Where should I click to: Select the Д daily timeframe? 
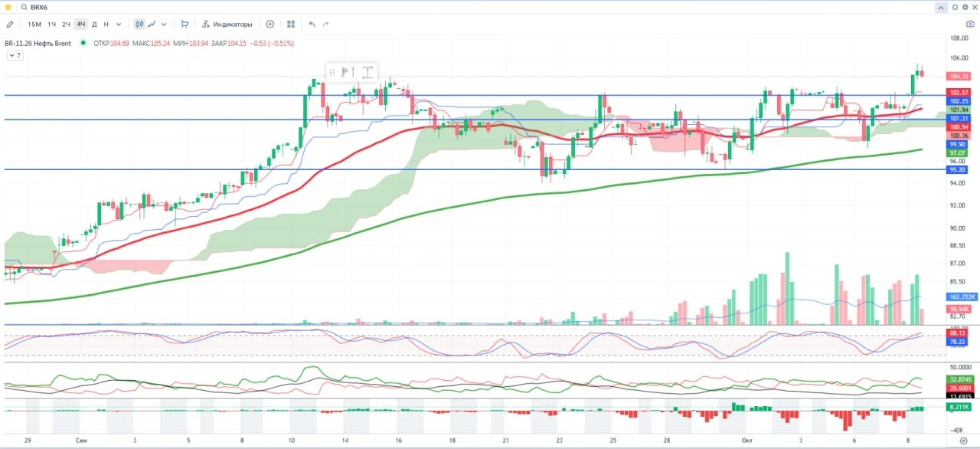click(94, 24)
